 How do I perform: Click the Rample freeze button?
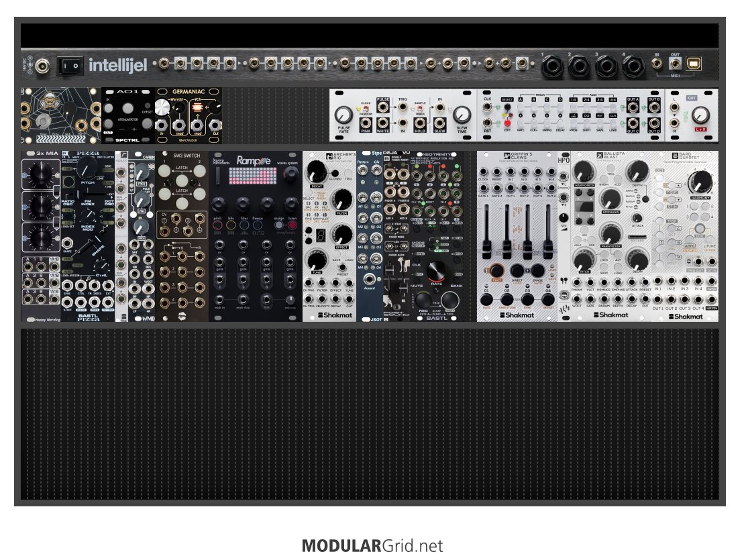[258, 225]
